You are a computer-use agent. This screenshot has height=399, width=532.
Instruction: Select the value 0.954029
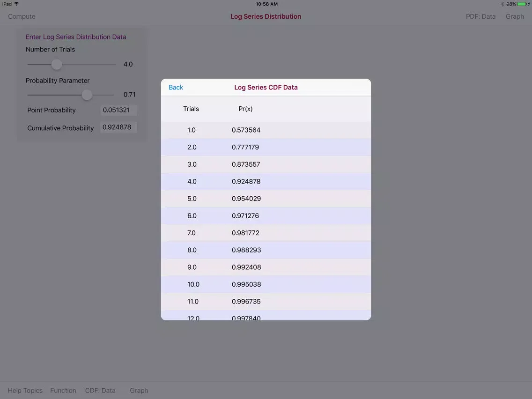246,199
